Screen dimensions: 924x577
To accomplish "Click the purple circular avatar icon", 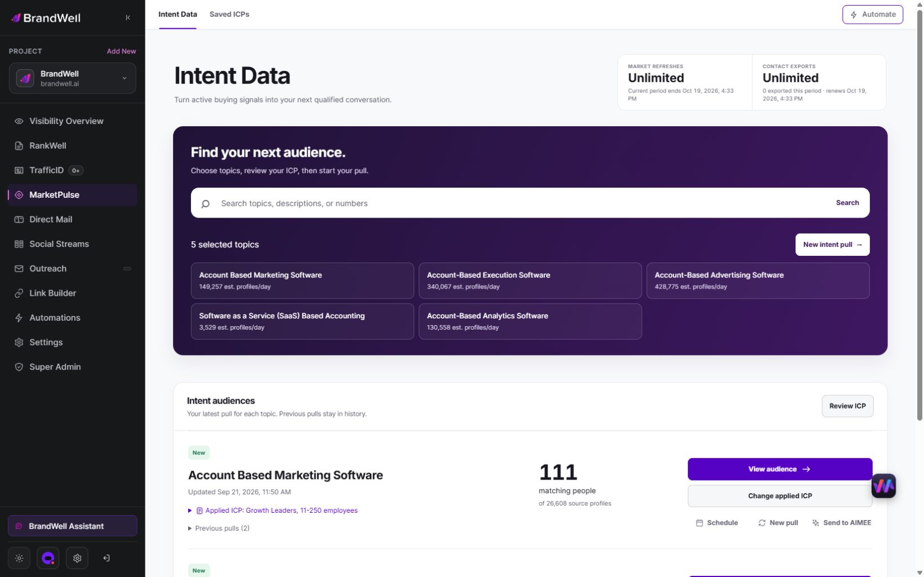I will [x=48, y=558].
